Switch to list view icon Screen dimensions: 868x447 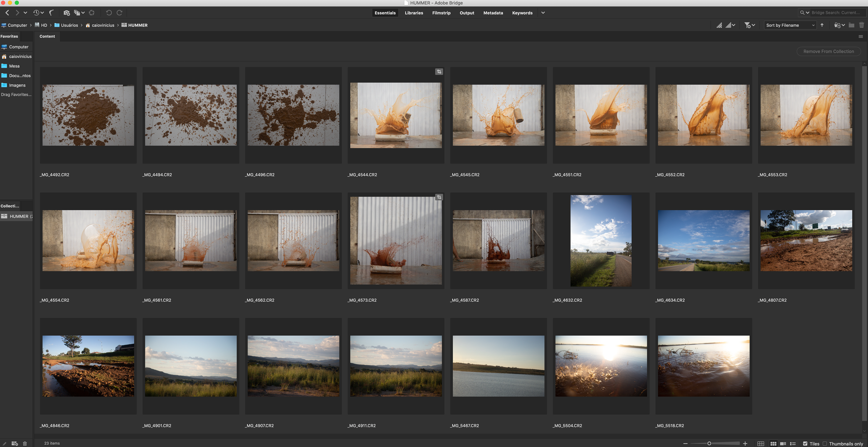[x=793, y=444]
